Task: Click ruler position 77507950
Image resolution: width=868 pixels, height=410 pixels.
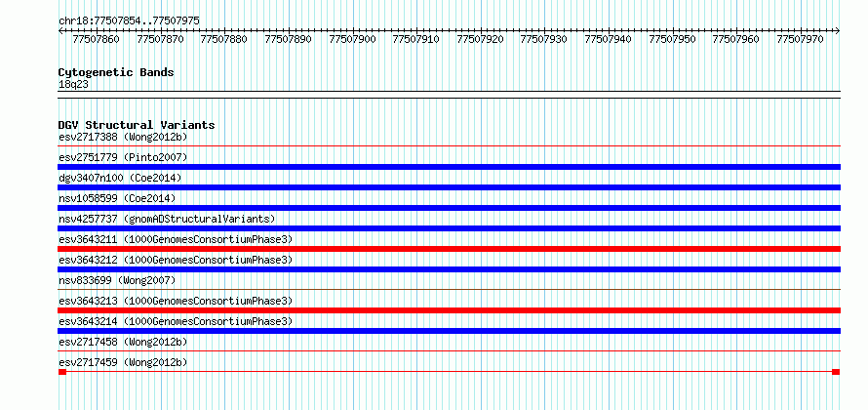Action: (x=672, y=39)
